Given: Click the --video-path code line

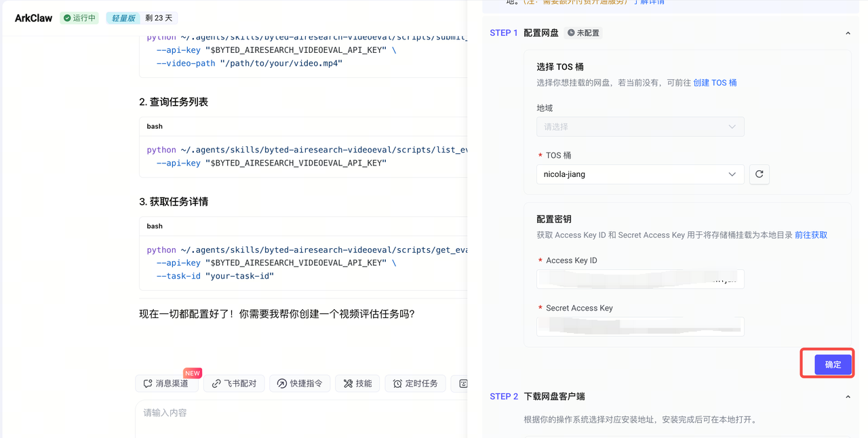Looking at the screenshot, I should point(249,63).
